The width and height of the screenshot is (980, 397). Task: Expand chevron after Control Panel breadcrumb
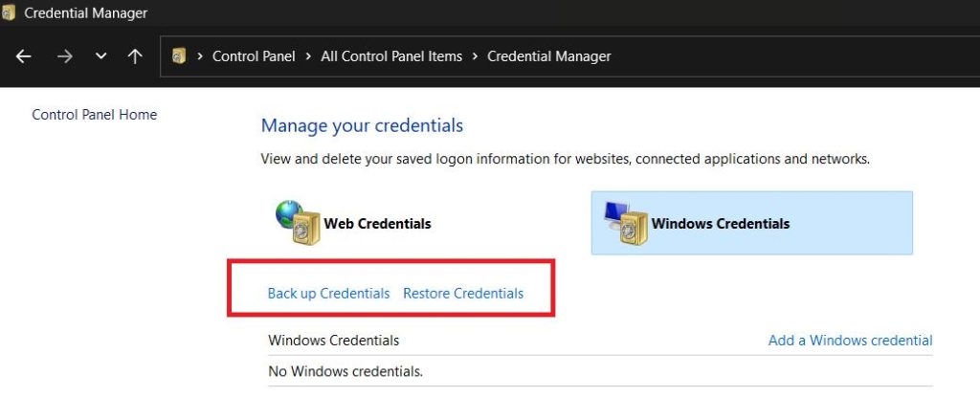coord(308,56)
